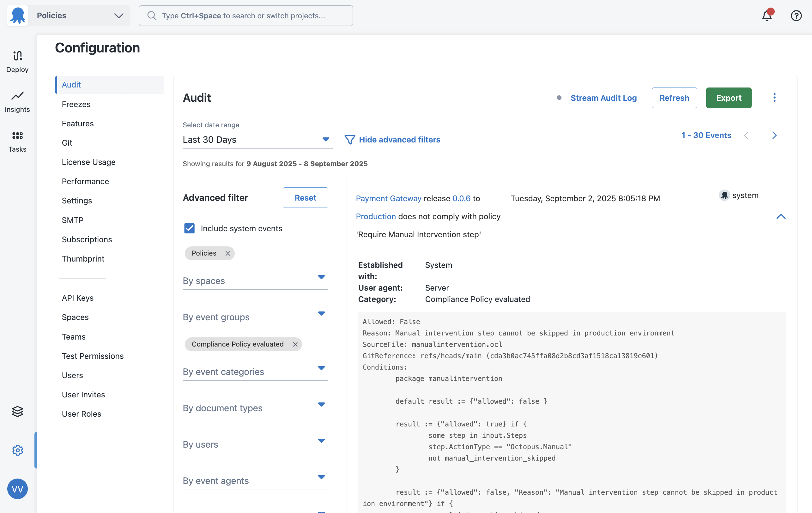Click the funnel filter icon

click(350, 140)
